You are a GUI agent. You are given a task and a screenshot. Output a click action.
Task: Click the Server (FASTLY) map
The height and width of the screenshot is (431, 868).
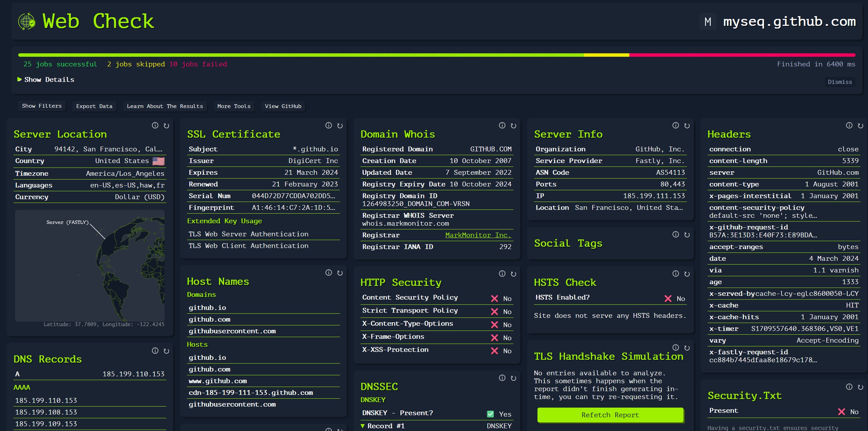[90, 266]
